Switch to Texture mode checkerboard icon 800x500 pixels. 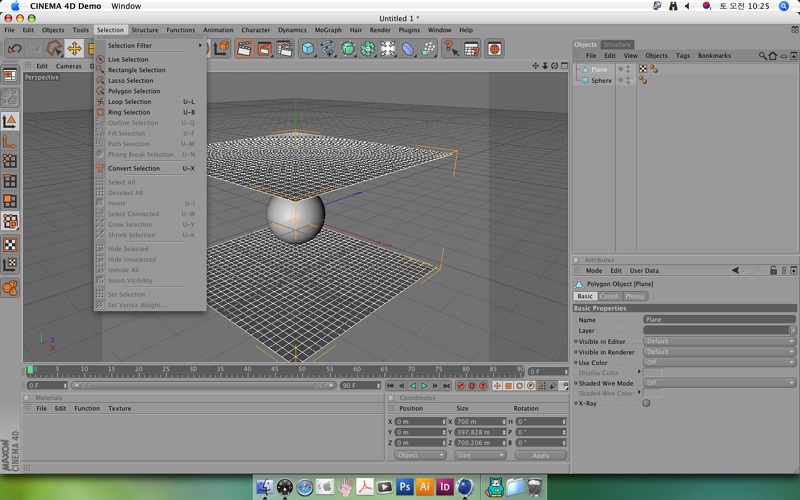coord(10,244)
